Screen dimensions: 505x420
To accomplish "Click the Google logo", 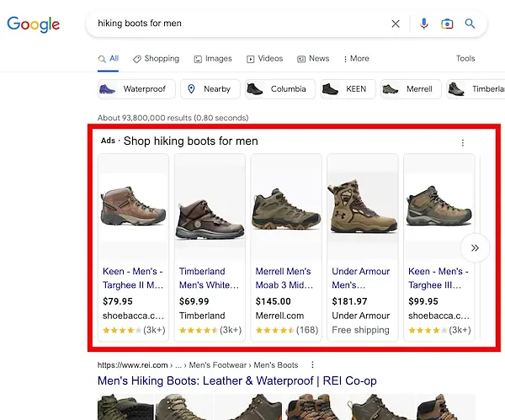I will click(34, 24).
